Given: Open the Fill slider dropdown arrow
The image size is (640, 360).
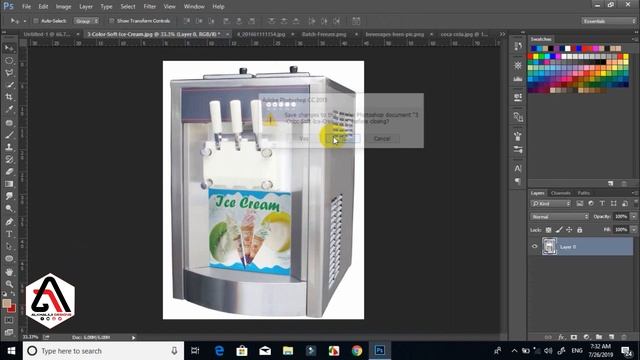Looking at the screenshot, I should 634,230.
